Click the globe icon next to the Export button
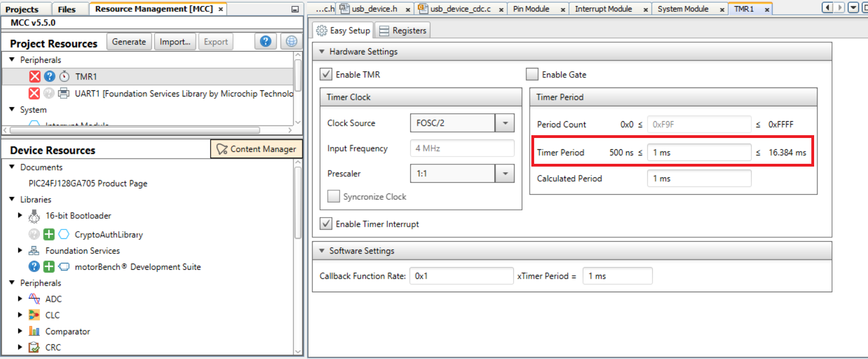The height and width of the screenshot is (359, 868). (x=291, y=42)
